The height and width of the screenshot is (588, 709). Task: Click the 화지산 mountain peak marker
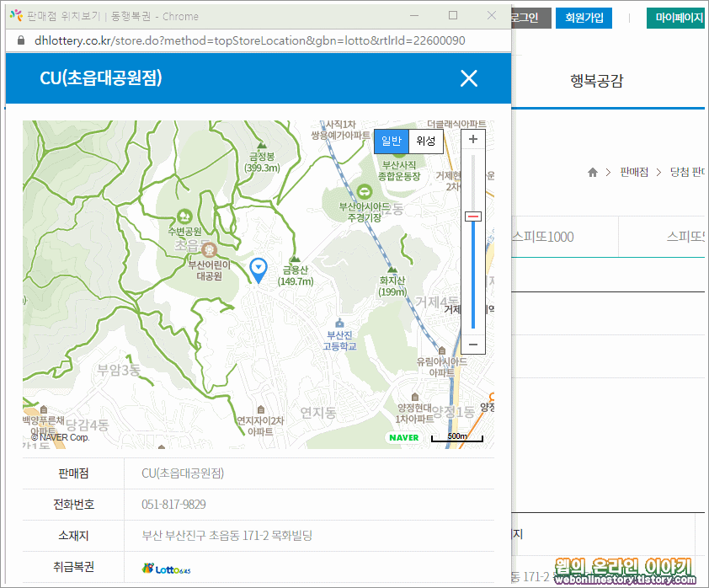coord(392,270)
